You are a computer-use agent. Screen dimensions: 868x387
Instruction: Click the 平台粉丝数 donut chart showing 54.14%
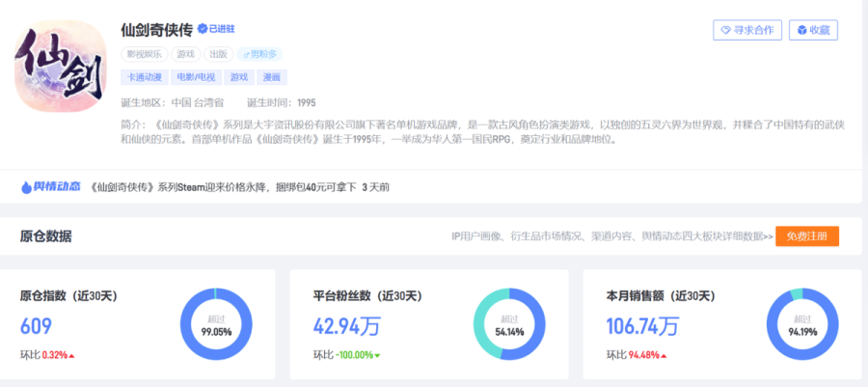click(509, 323)
